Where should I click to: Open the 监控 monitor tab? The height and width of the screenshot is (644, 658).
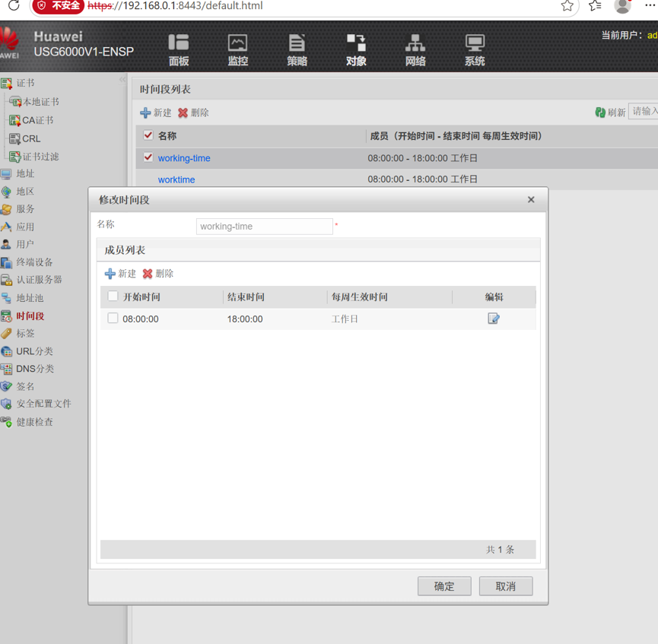pyautogui.click(x=238, y=50)
